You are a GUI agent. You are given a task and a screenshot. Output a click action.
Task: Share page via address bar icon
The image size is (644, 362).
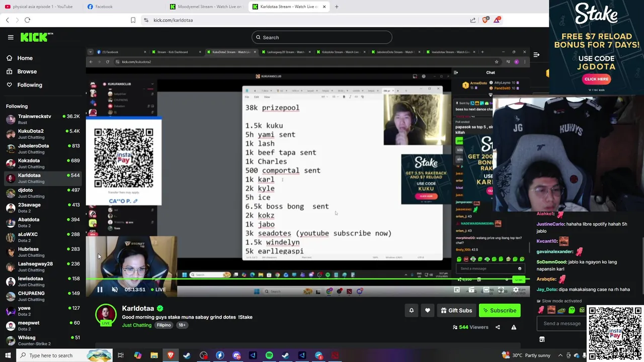(x=473, y=20)
